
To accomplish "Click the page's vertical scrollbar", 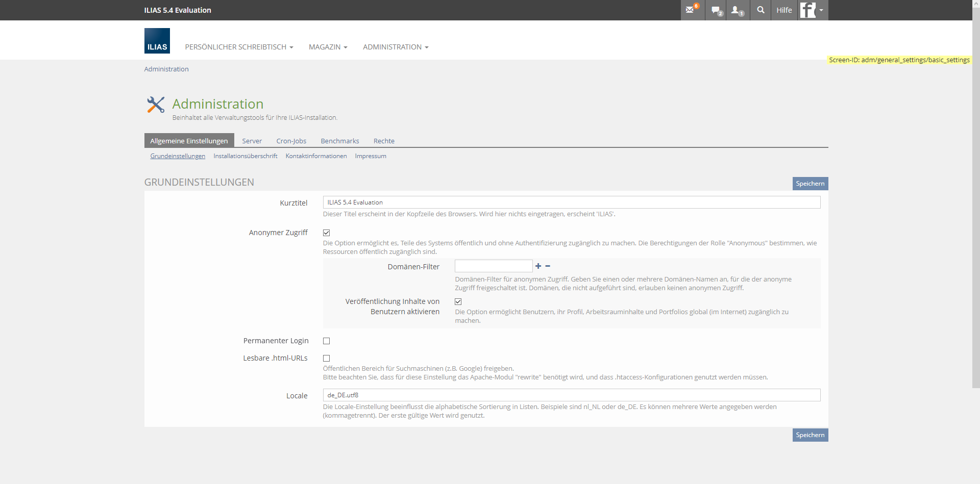I will click(x=976, y=204).
